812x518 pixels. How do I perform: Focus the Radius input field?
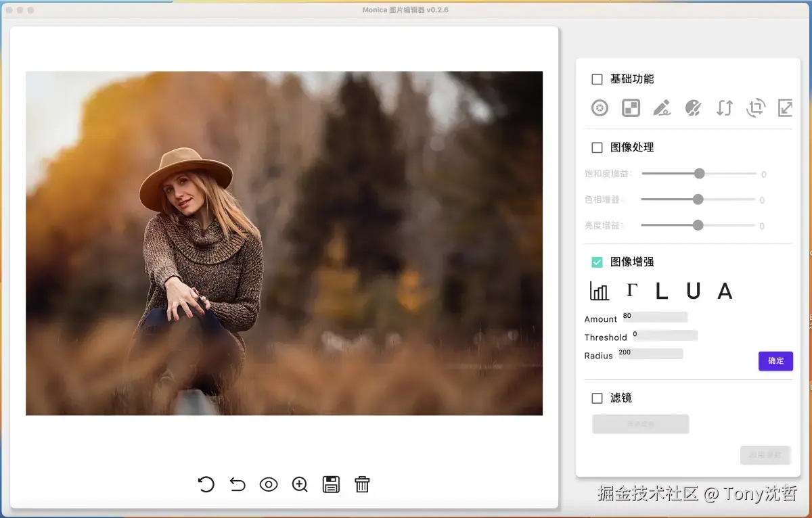click(650, 353)
